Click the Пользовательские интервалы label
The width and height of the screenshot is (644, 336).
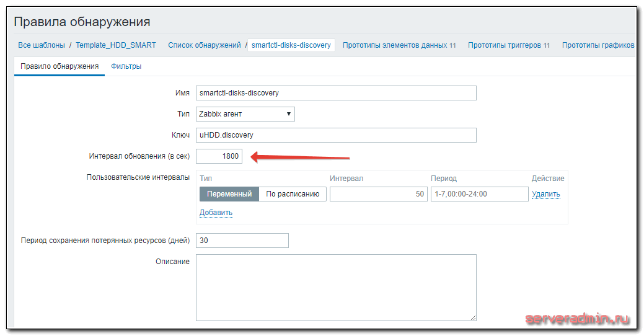138,177
